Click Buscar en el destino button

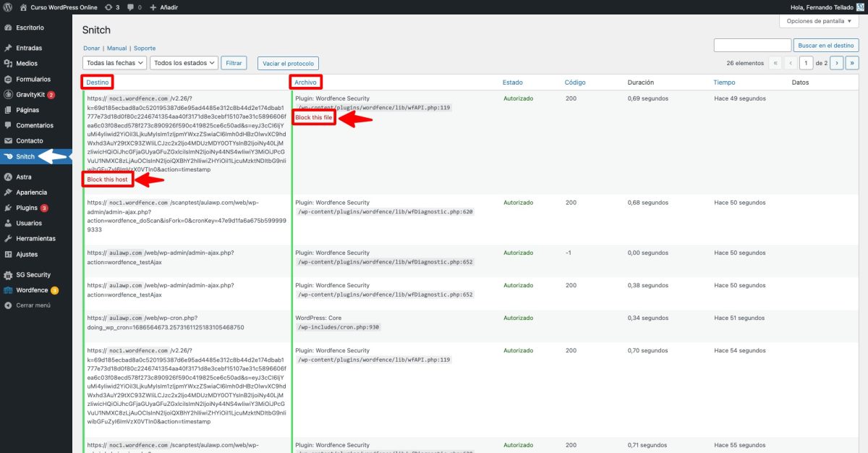(827, 45)
